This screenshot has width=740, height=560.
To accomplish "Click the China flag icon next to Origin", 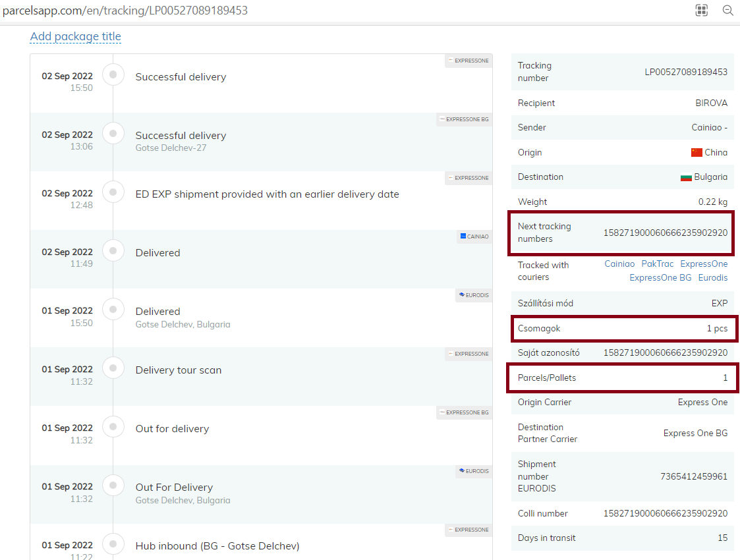I will pos(697,152).
